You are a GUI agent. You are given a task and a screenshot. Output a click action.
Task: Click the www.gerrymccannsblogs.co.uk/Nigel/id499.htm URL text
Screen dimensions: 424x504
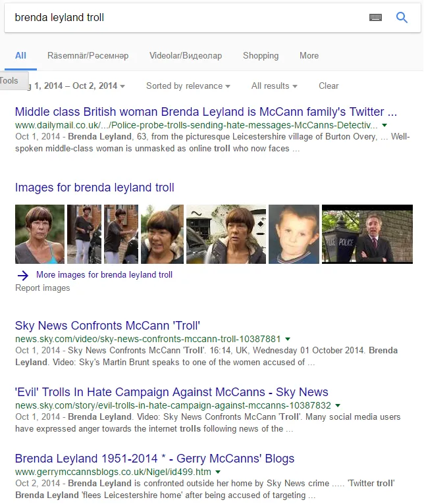point(113,472)
